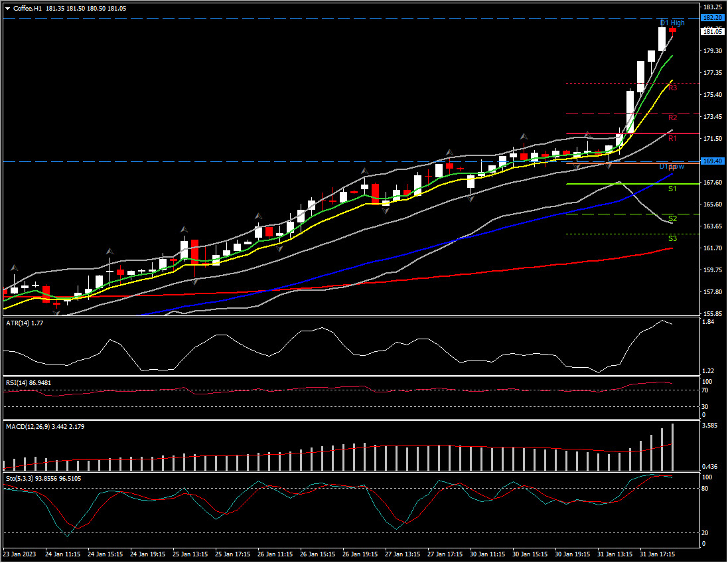Viewport: 728px width, 563px height.
Task: Click the 23 Jan 2023 date label
Action: click(x=19, y=554)
